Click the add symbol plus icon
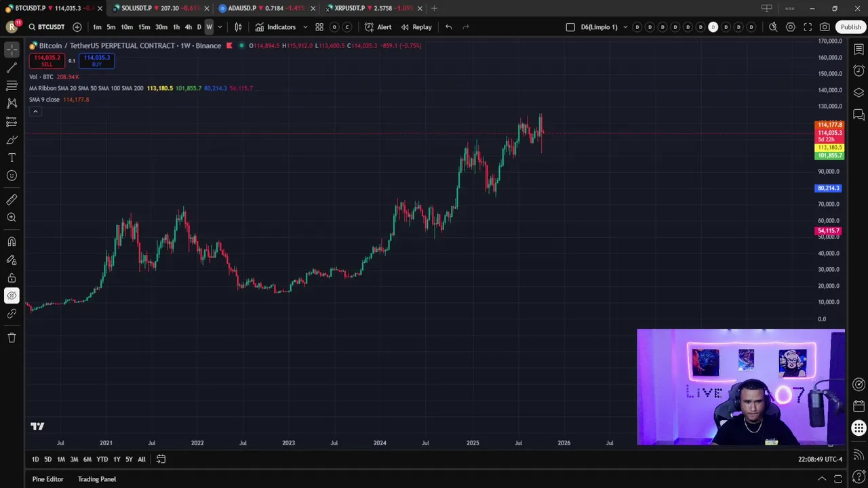 click(77, 27)
